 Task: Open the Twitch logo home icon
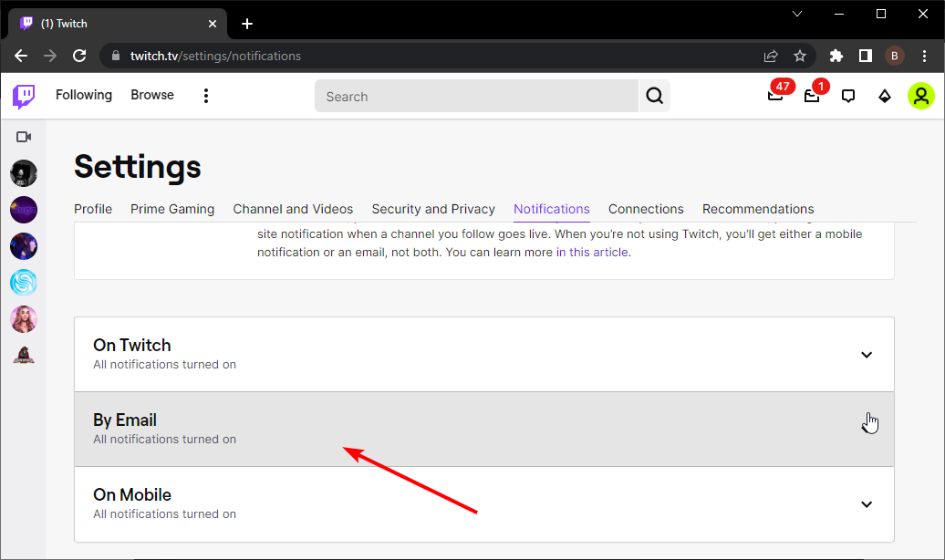click(23, 96)
